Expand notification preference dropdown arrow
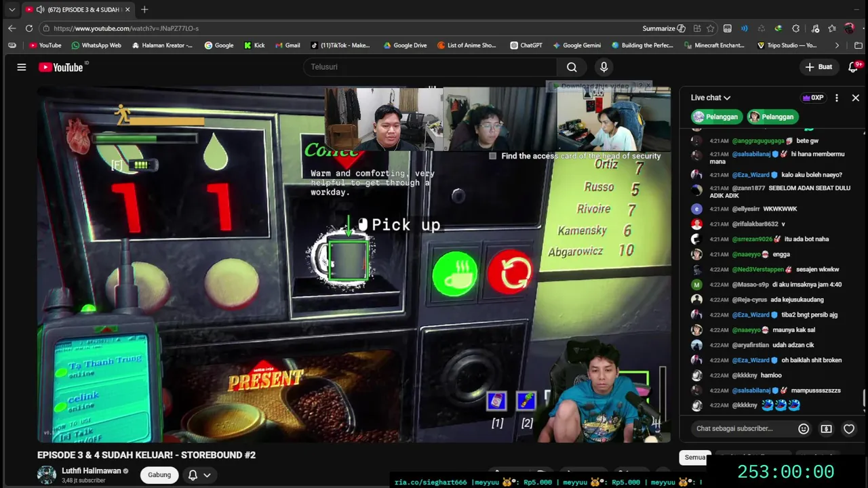 (207, 475)
